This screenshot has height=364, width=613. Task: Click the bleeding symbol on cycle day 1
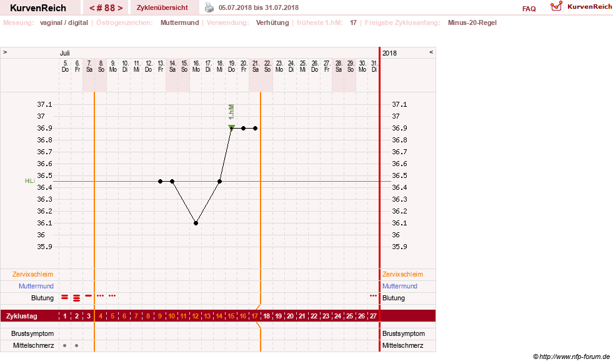point(65,297)
